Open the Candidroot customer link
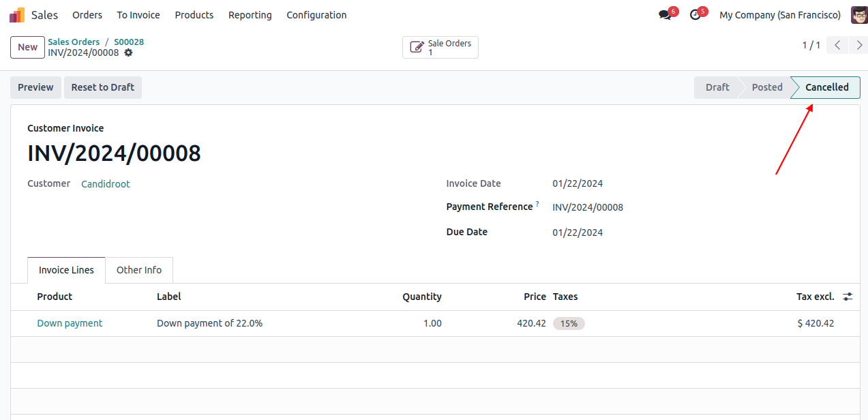Image resolution: width=868 pixels, height=420 pixels. tap(106, 184)
